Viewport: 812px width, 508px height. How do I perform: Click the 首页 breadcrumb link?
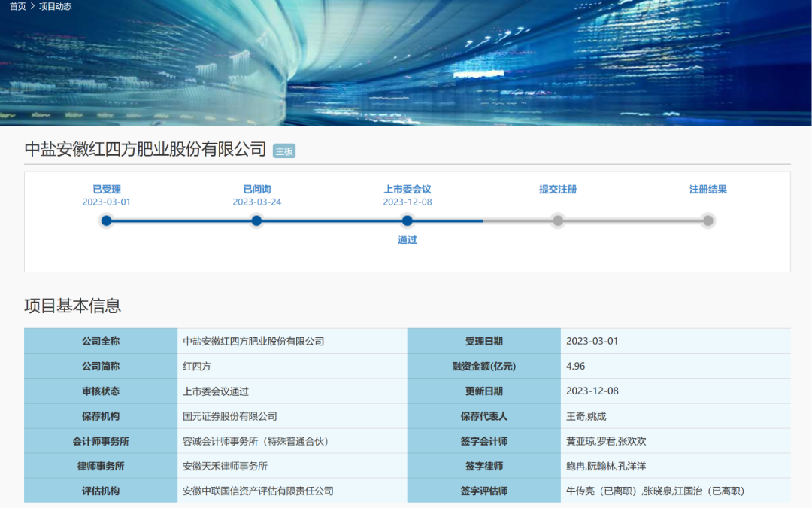(x=17, y=6)
